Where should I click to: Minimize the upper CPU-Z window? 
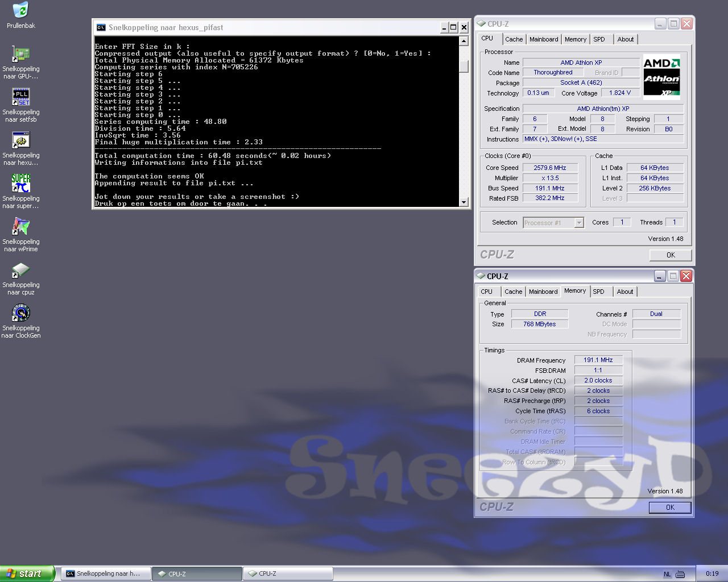[x=660, y=23]
